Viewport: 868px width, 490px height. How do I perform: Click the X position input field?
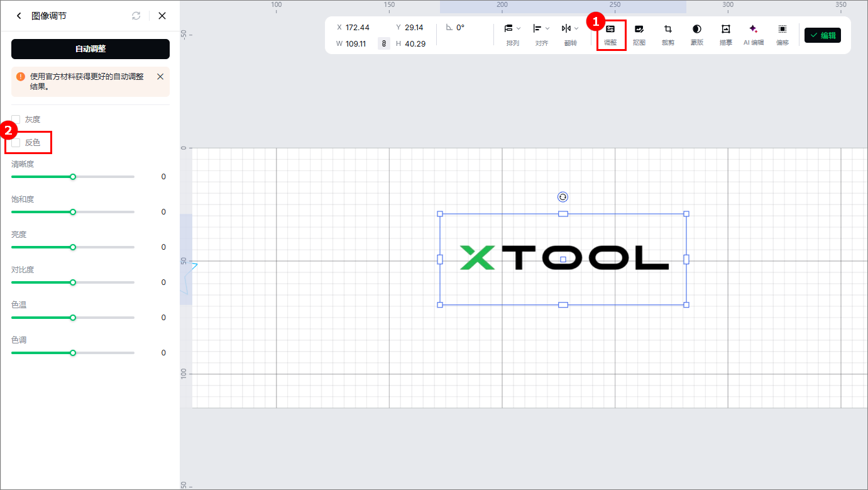(358, 28)
